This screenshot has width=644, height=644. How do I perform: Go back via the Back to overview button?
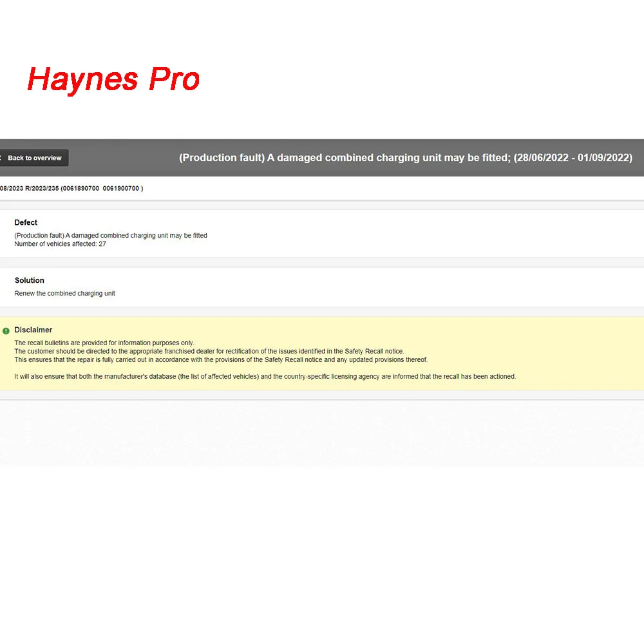pos(33,158)
